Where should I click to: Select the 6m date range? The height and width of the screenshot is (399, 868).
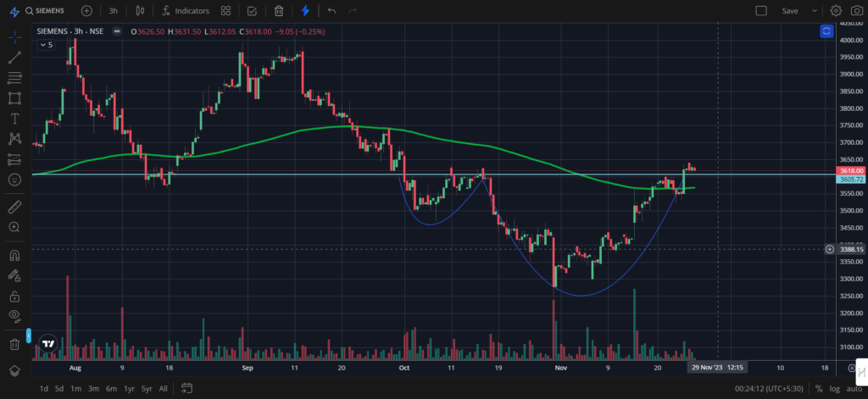pyautogui.click(x=111, y=389)
